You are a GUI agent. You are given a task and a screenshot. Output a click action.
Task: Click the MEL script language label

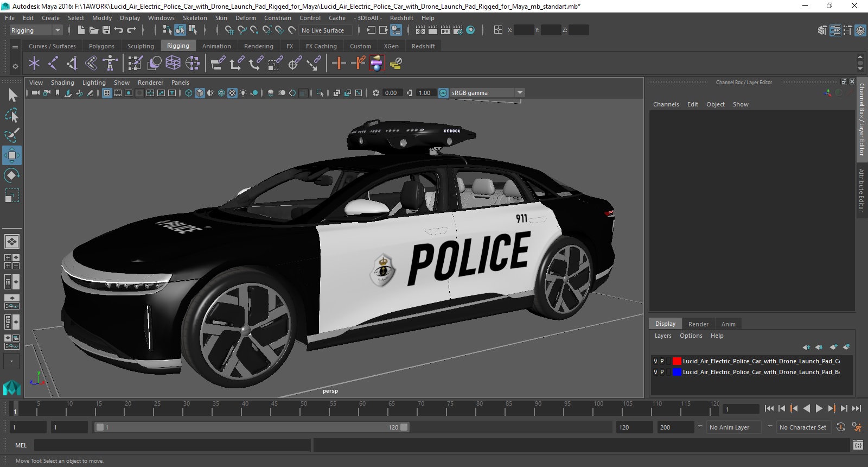coord(21,445)
